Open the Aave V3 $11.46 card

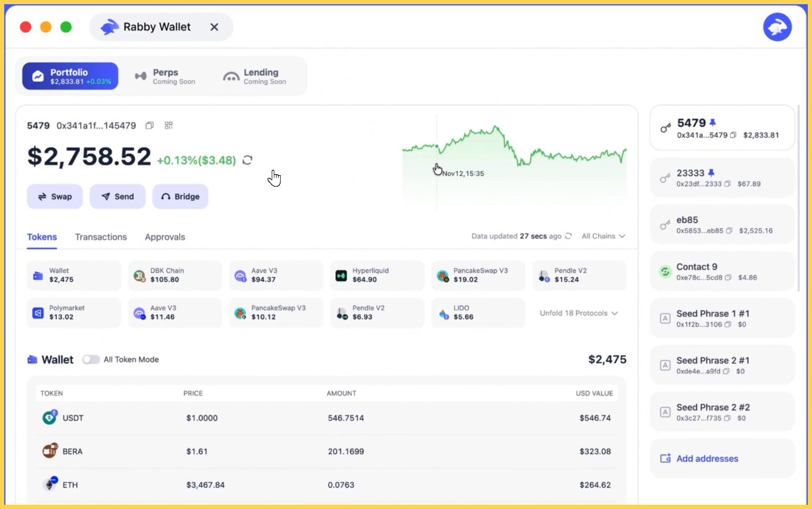[175, 313]
